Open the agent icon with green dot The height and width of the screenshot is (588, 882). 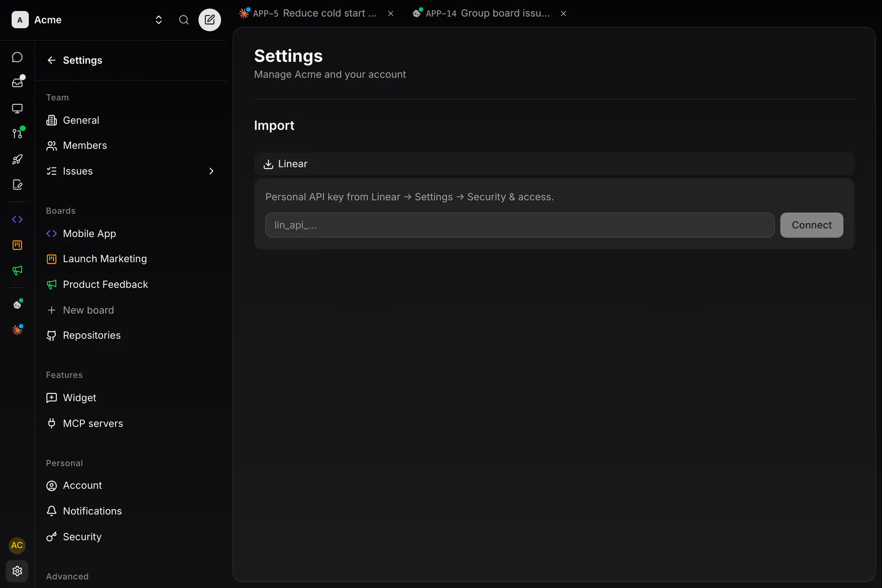pos(17,305)
